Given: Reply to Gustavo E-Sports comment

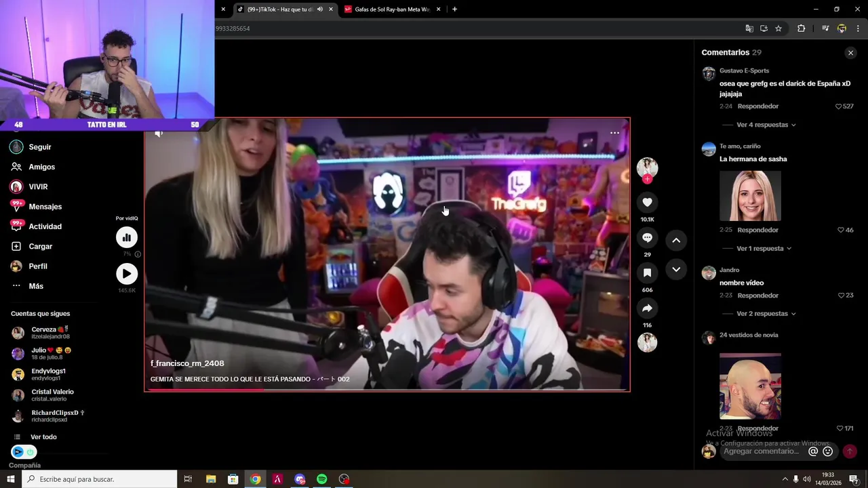Looking at the screenshot, I should point(758,106).
